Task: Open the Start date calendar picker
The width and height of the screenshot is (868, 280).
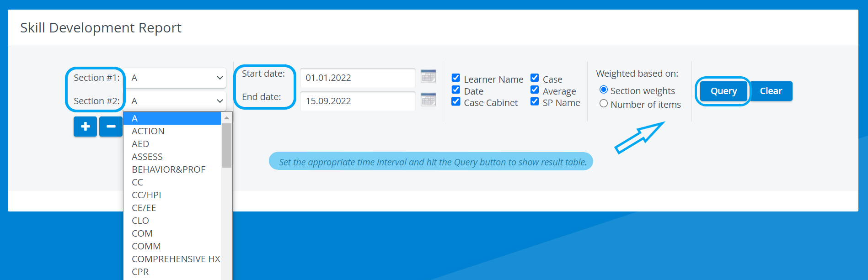Action: pyautogui.click(x=428, y=76)
